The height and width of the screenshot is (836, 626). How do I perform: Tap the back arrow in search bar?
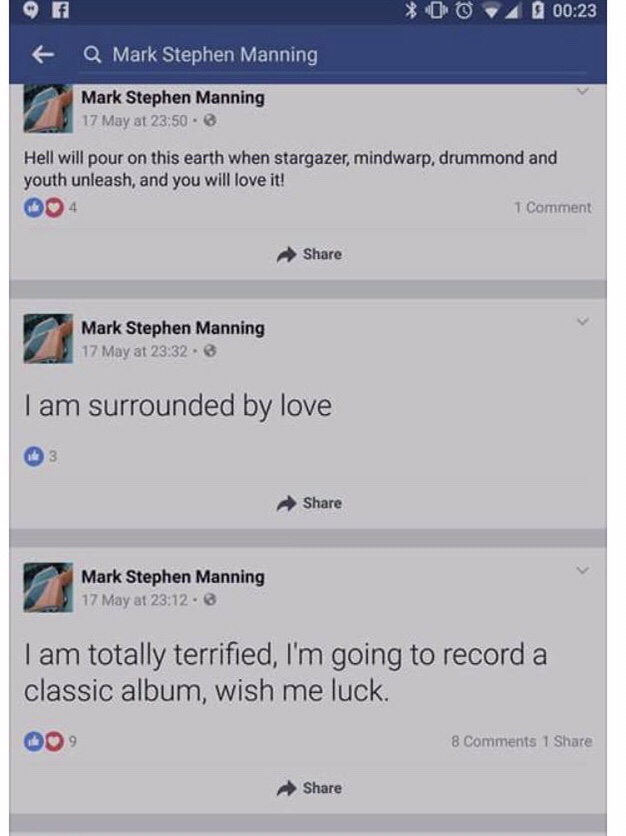pos(42,55)
